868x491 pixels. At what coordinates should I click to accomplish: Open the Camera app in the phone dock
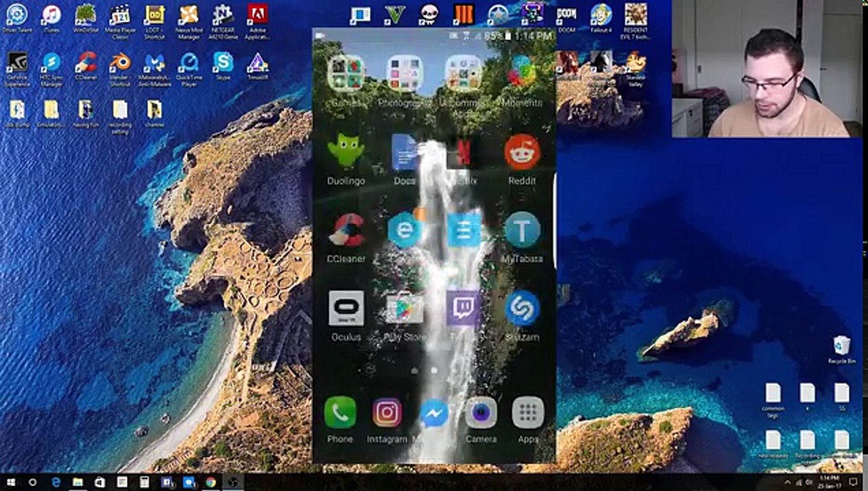[481, 413]
